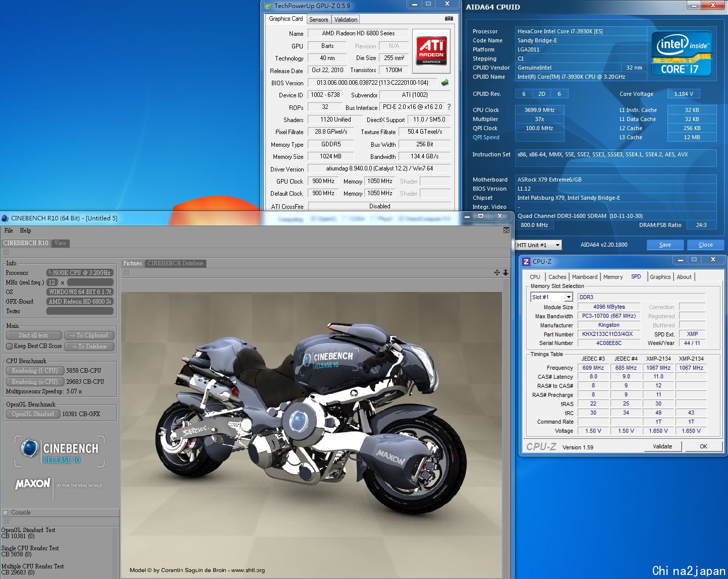Open the CPU-Z Mainboard tab
Image resolution: width=728 pixels, height=579 pixels.
pyautogui.click(x=585, y=277)
